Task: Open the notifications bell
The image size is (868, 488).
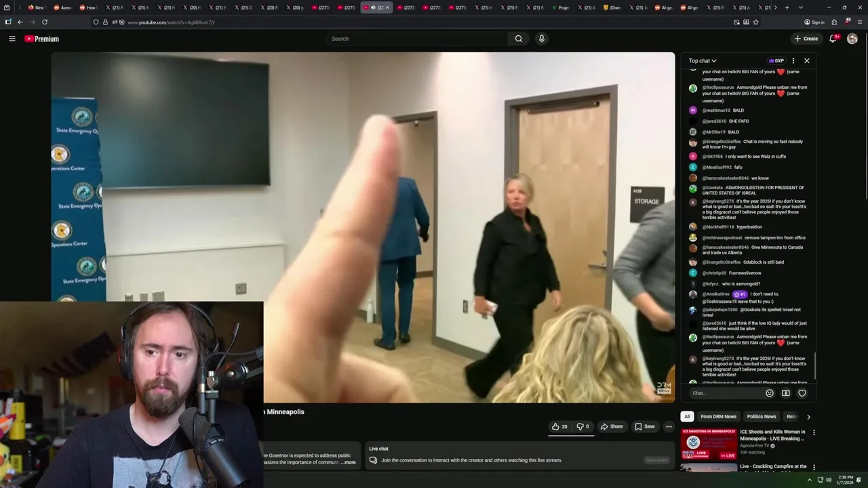Action: [833, 39]
